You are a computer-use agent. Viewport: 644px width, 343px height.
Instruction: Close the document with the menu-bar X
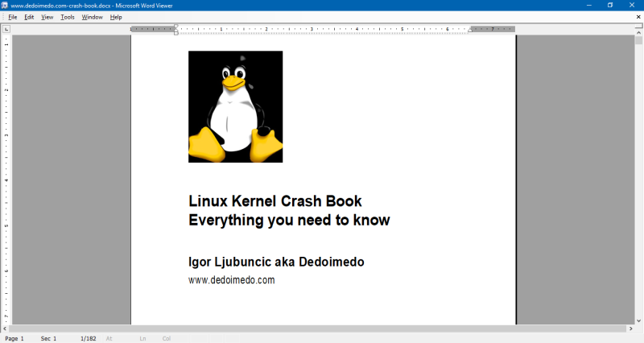[x=638, y=17]
